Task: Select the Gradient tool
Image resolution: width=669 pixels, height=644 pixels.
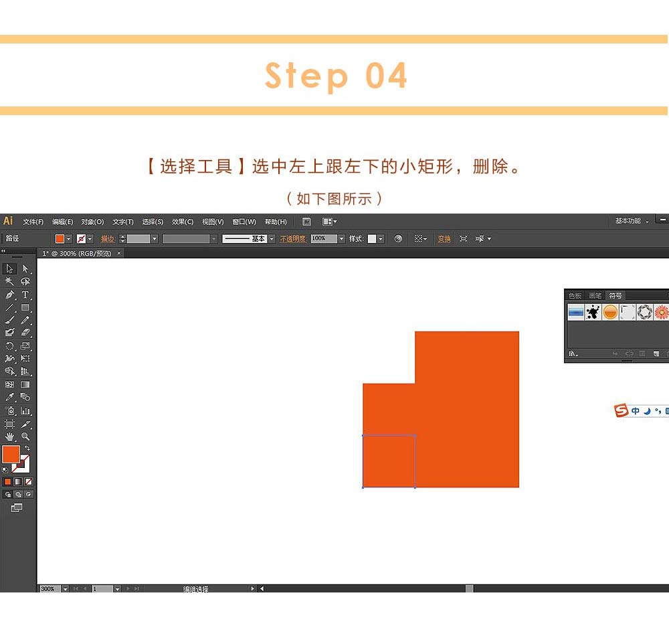Action: [25, 384]
